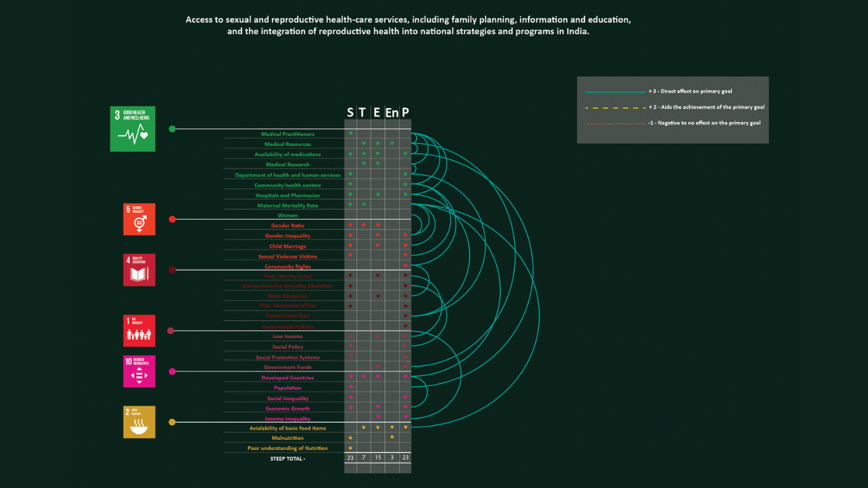Image resolution: width=868 pixels, height=488 pixels.
Task: Click the Low Income row label
Action: [x=288, y=336]
